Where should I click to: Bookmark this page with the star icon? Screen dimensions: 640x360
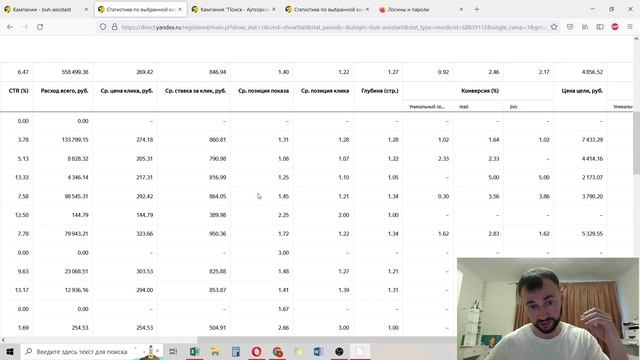(554, 27)
